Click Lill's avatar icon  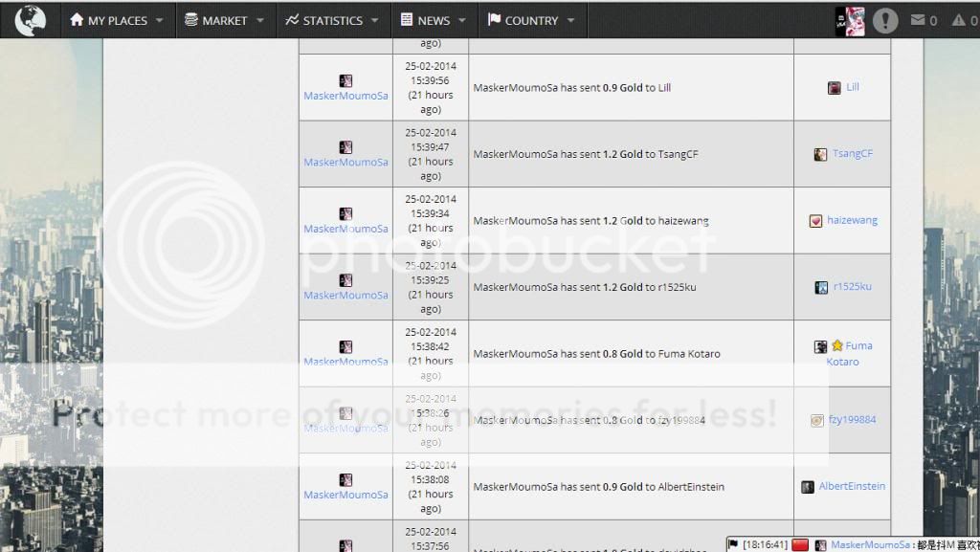coord(835,87)
